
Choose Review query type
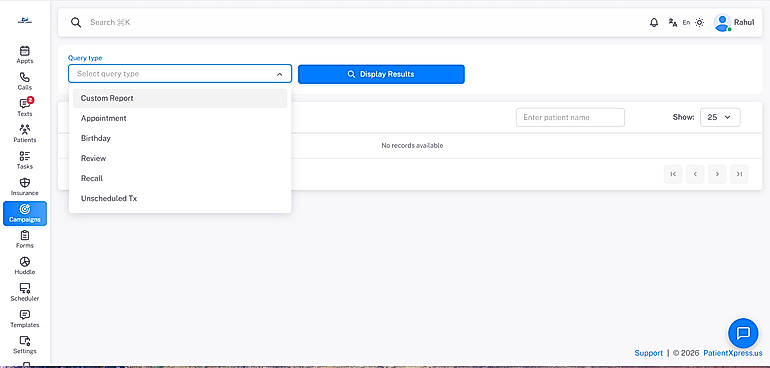click(180, 158)
